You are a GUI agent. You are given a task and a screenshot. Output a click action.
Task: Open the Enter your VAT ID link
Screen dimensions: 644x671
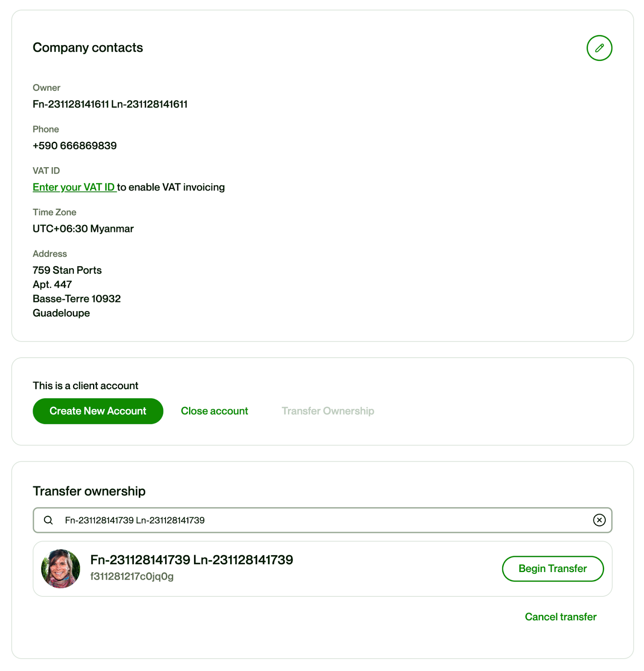coord(74,187)
